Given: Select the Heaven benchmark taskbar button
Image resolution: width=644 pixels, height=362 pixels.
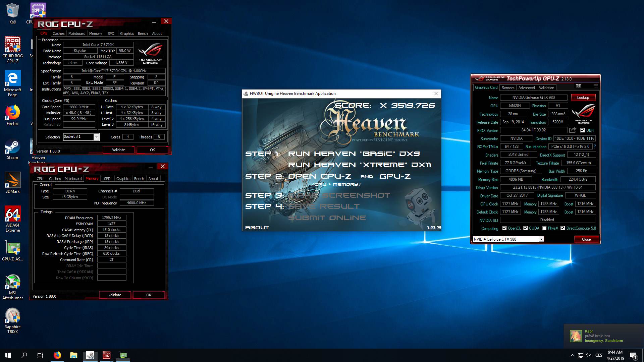Looking at the screenshot, I should 90,355.
